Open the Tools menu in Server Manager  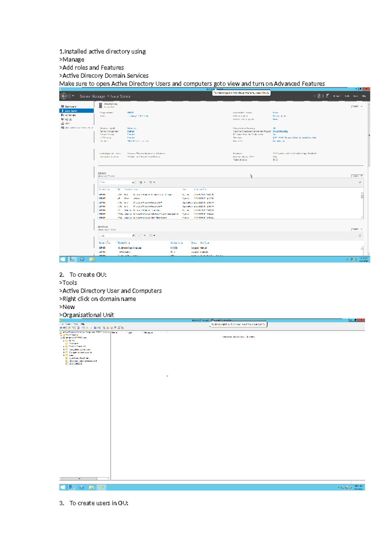pos(347,96)
